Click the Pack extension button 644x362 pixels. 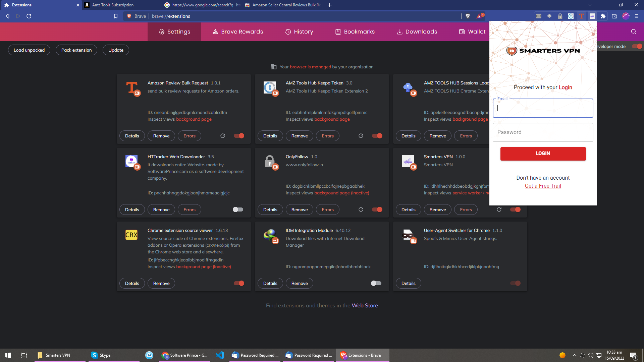point(76,50)
